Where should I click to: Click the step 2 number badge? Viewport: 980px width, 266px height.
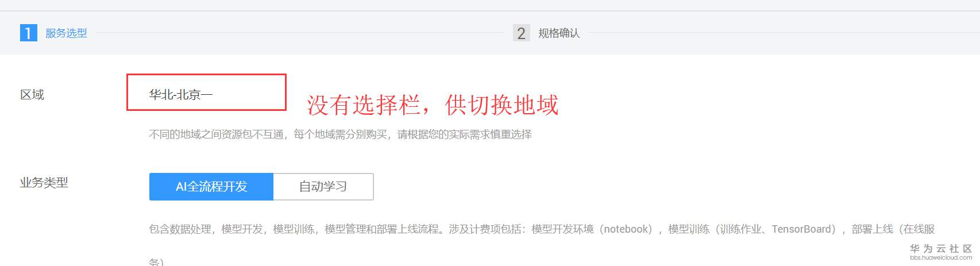[x=521, y=33]
